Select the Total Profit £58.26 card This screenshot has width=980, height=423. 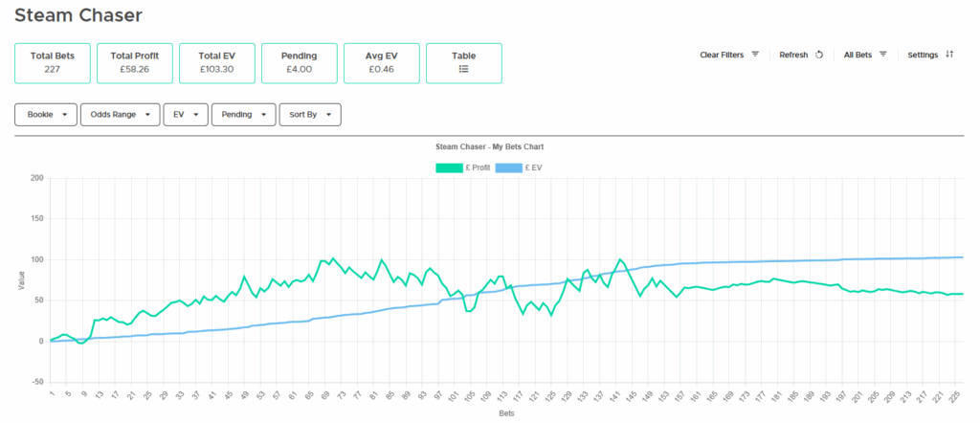click(135, 63)
